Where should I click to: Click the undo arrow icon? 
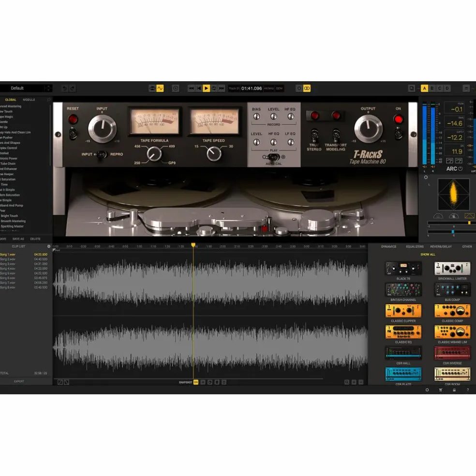64,89
